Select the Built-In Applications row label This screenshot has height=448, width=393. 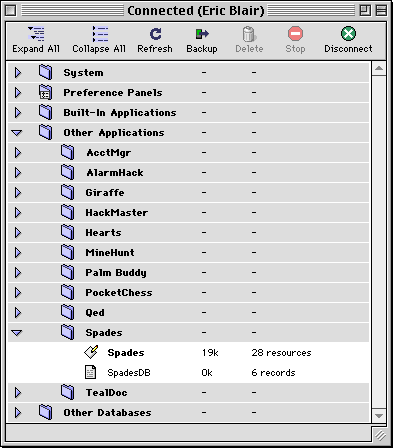point(120,113)
